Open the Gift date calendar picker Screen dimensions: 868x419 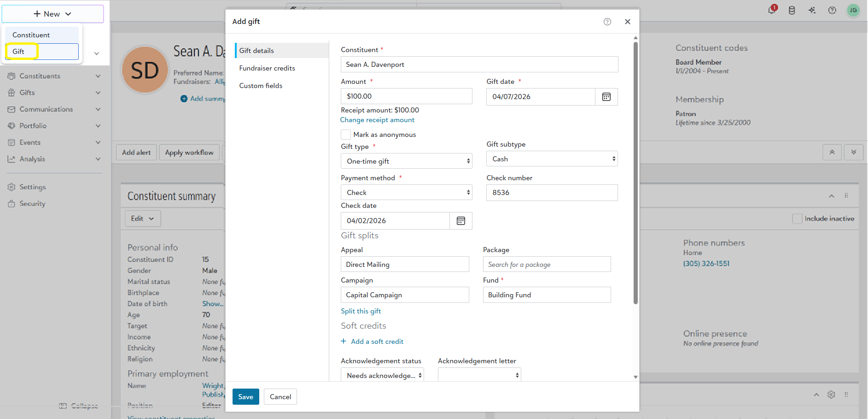tap(606, 97)
